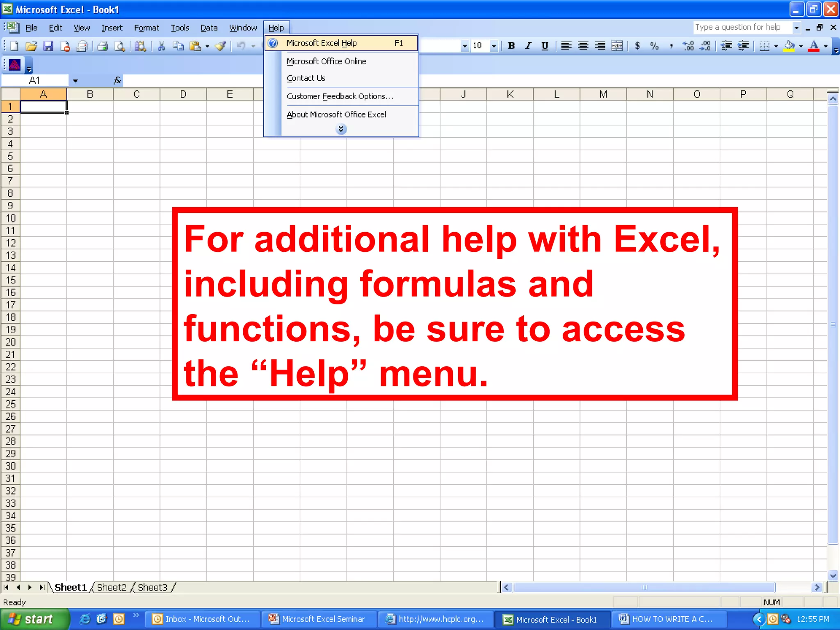Choose Customer Feedback Options

point(341,96)
